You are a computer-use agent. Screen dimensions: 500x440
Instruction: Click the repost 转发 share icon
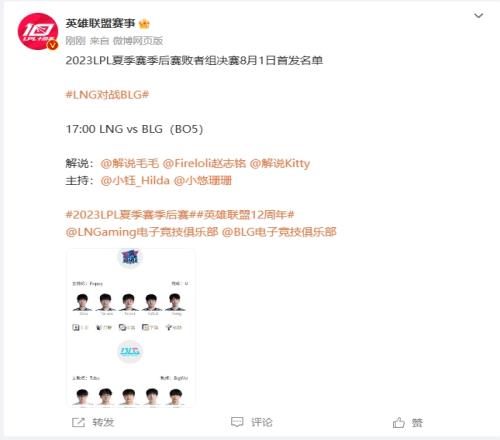point(78,422)
